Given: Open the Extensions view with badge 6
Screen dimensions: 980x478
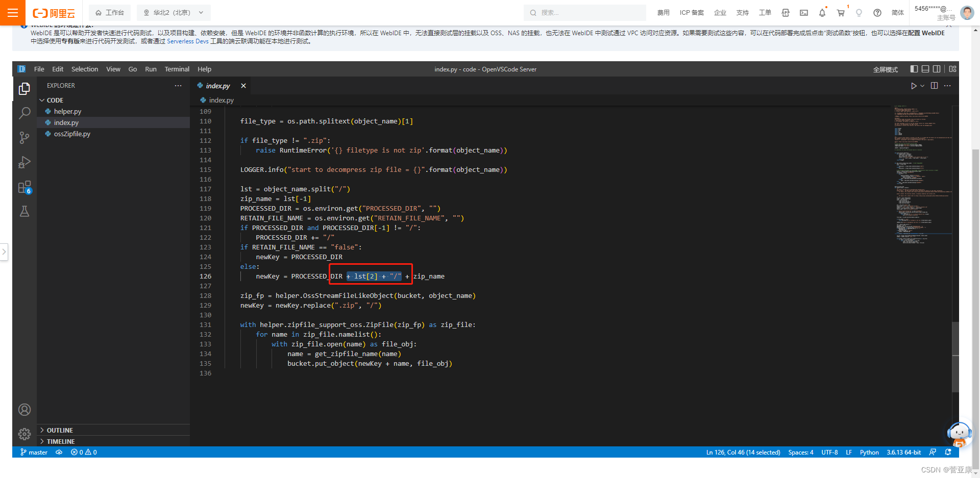Looking at the screenshot, I should pyautogui.click(x=24, y=187).
